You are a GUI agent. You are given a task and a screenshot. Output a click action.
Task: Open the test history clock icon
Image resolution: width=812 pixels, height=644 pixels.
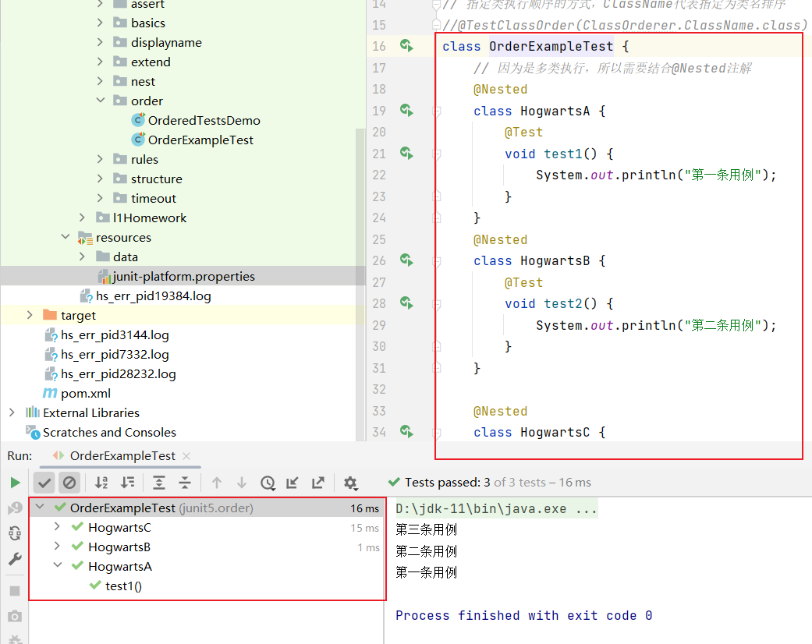(x=268, y=483)
